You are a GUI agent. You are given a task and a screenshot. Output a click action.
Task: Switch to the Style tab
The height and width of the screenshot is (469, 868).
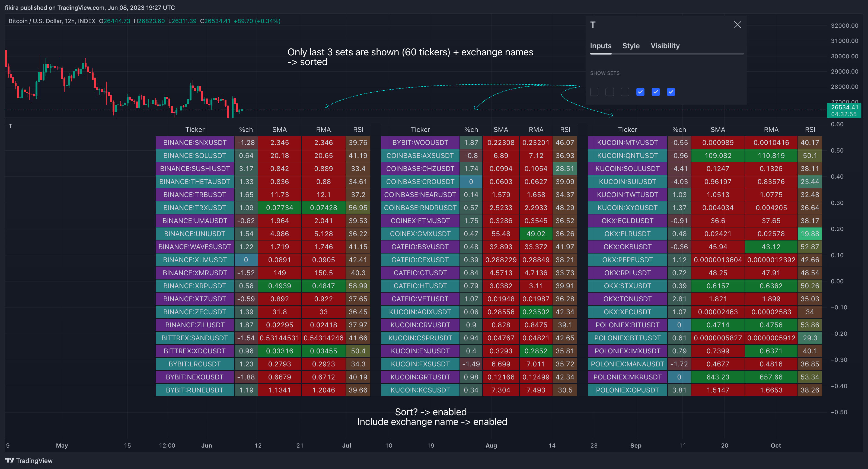631,46
